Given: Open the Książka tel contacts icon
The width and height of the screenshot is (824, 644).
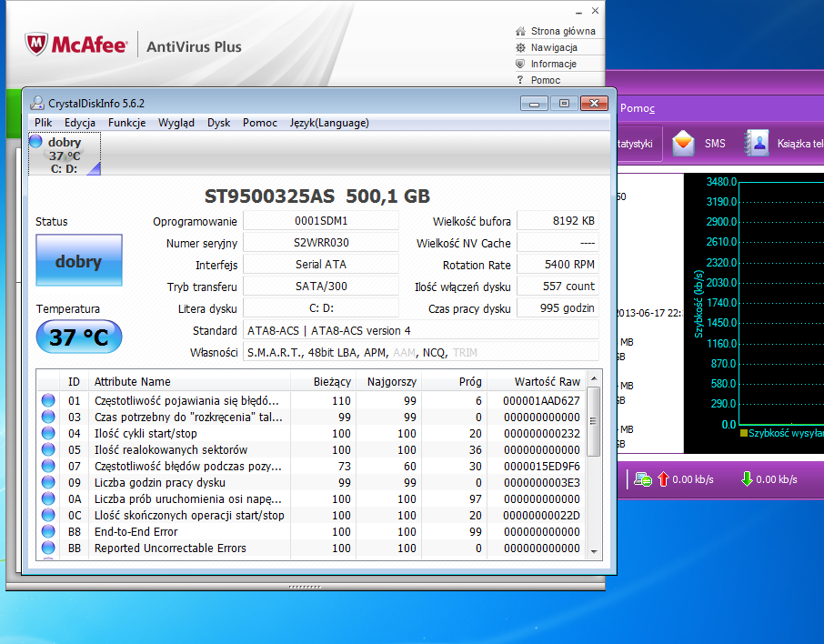Looking at the screenshot, I should pos(757,143).
